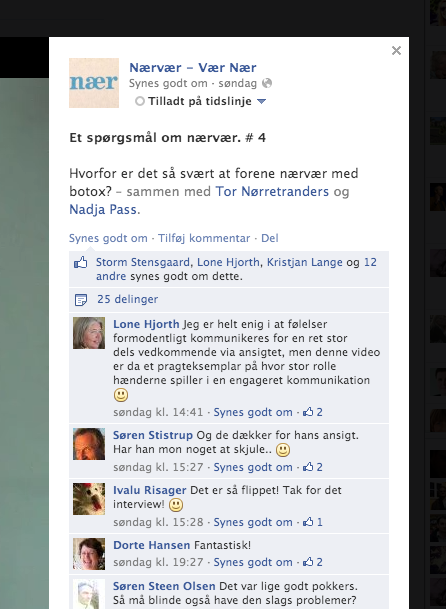
Task: Show the 12 andre who liked
Action: point(236,269)
